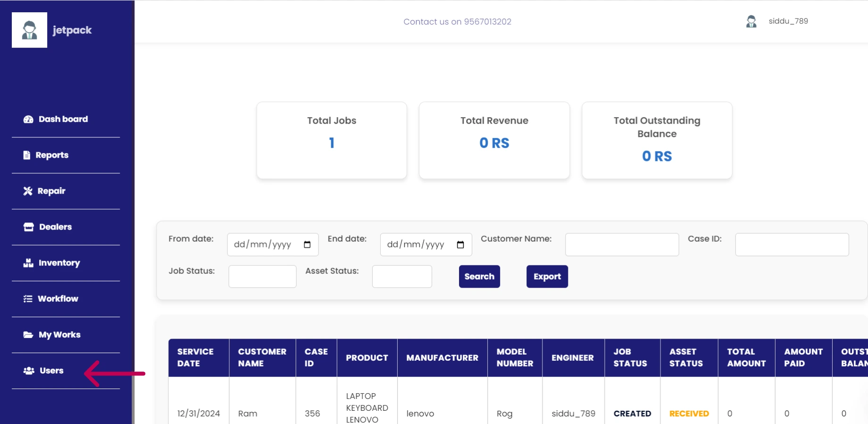Screen dimensions: 868x424
Task: Click the Total Outstanding Balance card
Action: (657, 140)
